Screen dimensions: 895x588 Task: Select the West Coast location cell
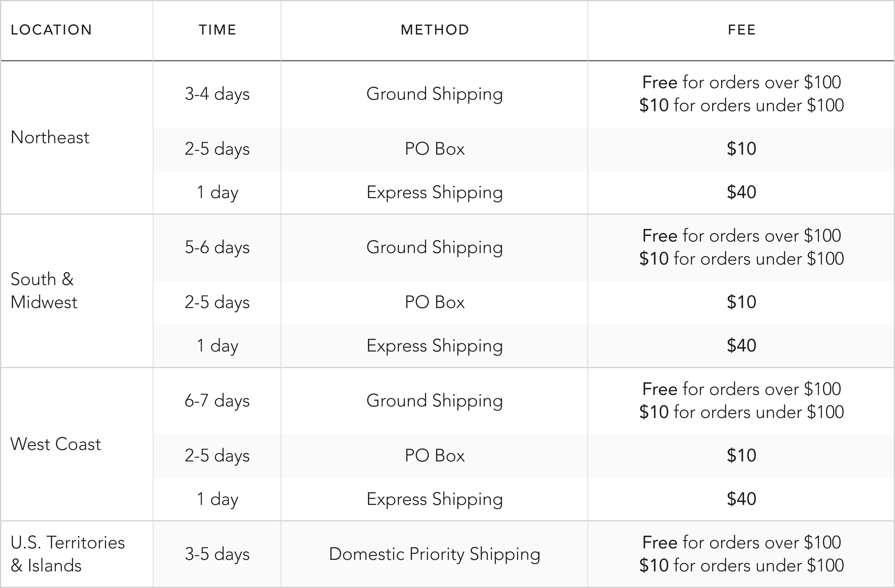tap(56, 444)
